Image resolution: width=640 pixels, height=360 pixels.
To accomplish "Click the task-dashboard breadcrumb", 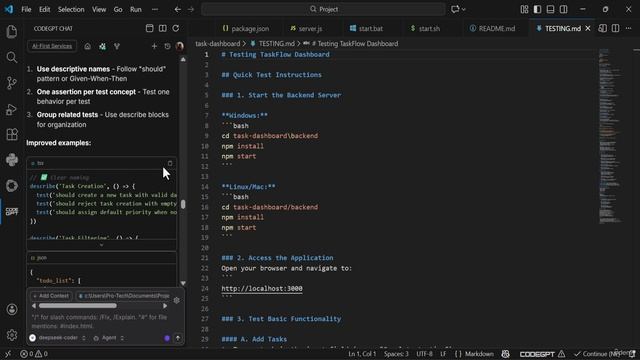I will (218, 44).
